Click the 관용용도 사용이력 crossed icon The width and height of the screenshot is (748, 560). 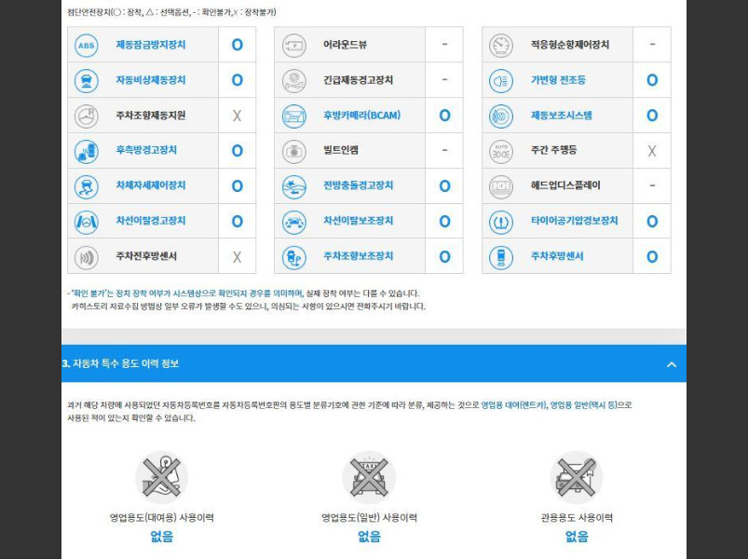point(576,477)
